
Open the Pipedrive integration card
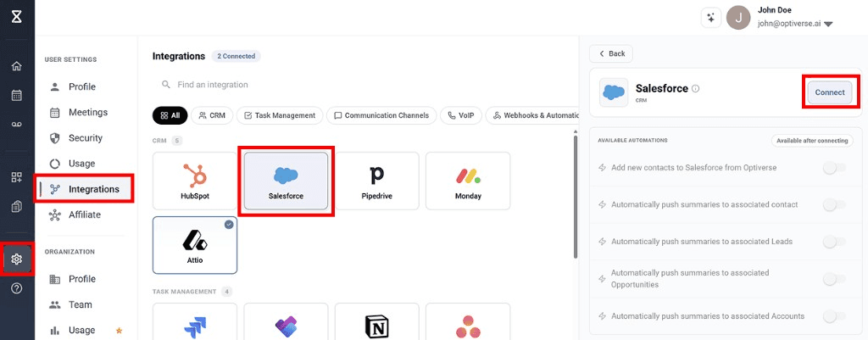pos(376,181)
